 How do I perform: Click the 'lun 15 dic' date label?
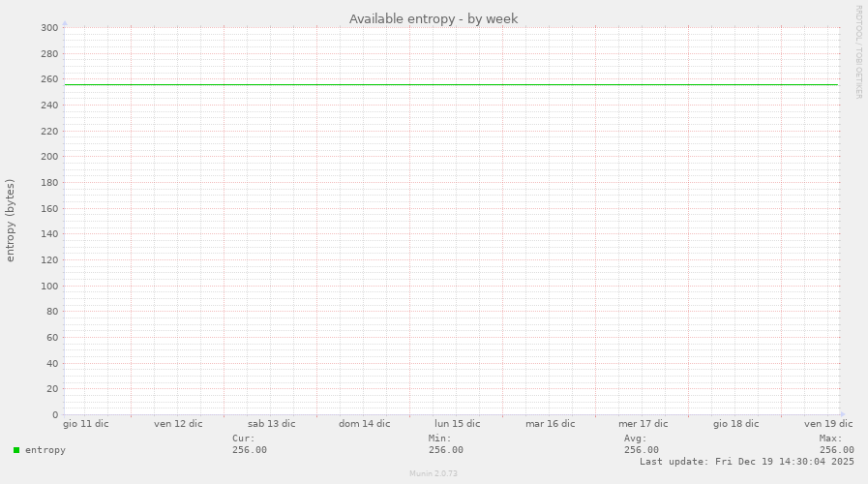point(458,424)
